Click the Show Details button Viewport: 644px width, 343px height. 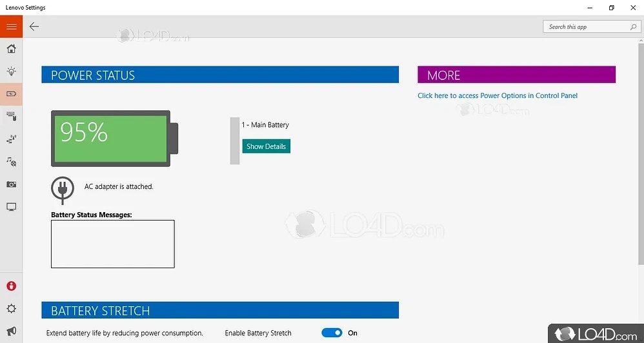[x=266, y=146]
